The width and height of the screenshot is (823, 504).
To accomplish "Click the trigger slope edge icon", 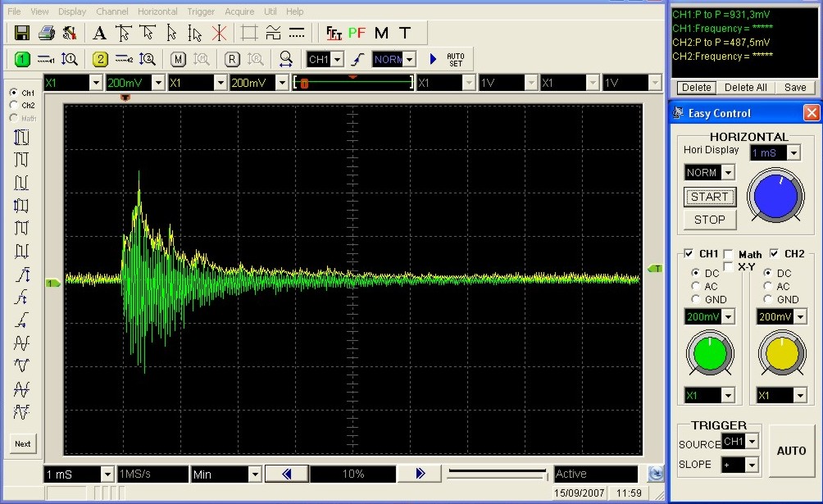I will tap(358, 59).
